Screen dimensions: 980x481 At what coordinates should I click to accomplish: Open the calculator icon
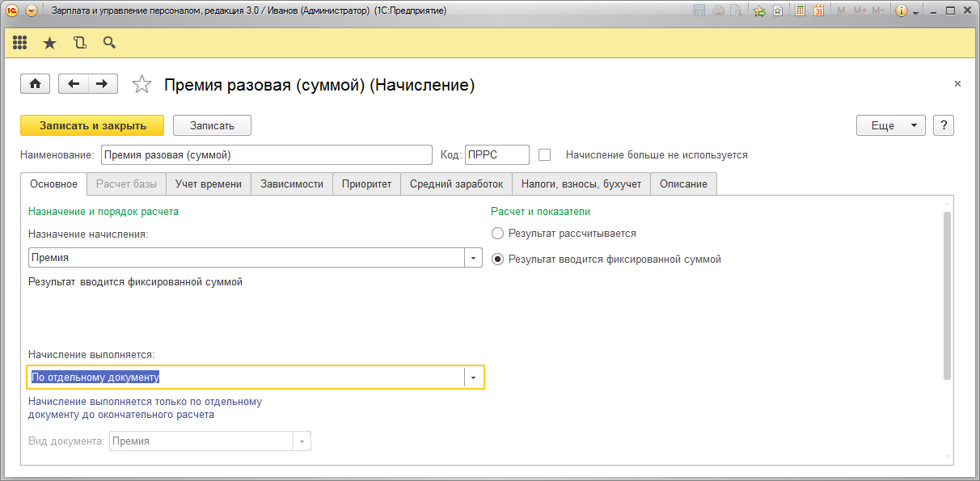click(x=800, y=11)
